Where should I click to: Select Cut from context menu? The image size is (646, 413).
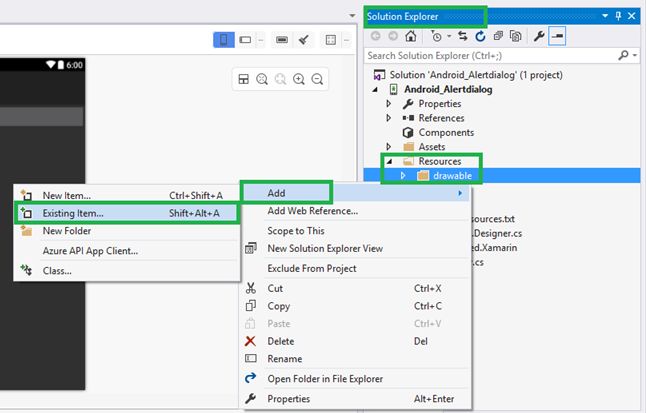356,289
